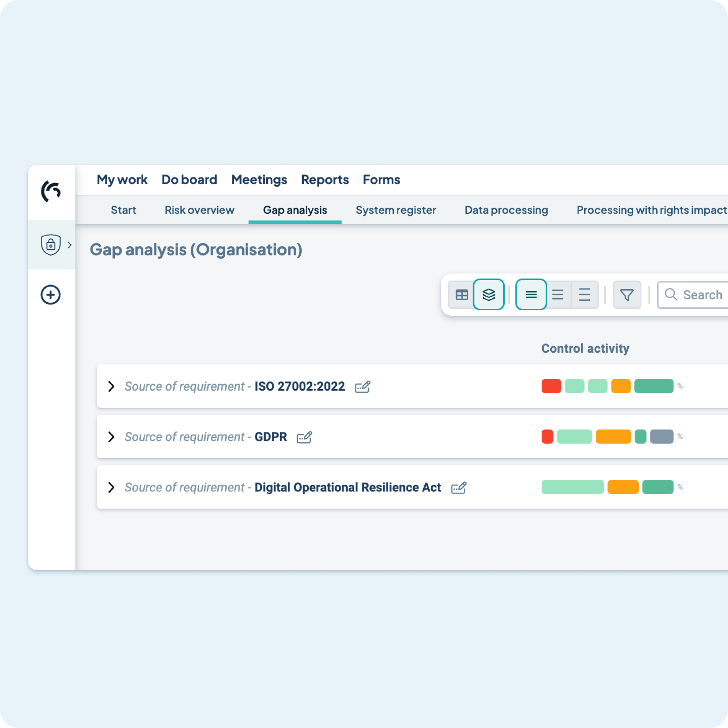This screenshot has height=728, width=728.
Task: Click the edit icon beside Digital Operational Resilience Act
Action: [459, 488]
